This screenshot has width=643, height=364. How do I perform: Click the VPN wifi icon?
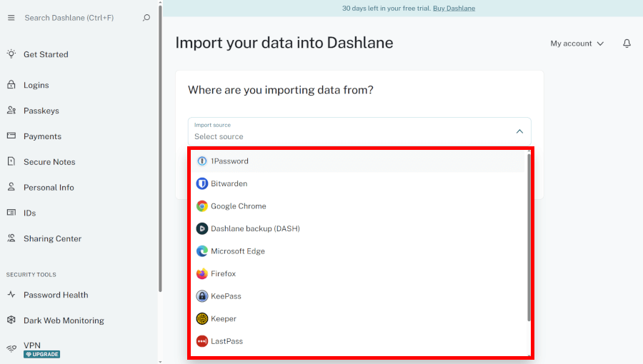click(11, 348)
